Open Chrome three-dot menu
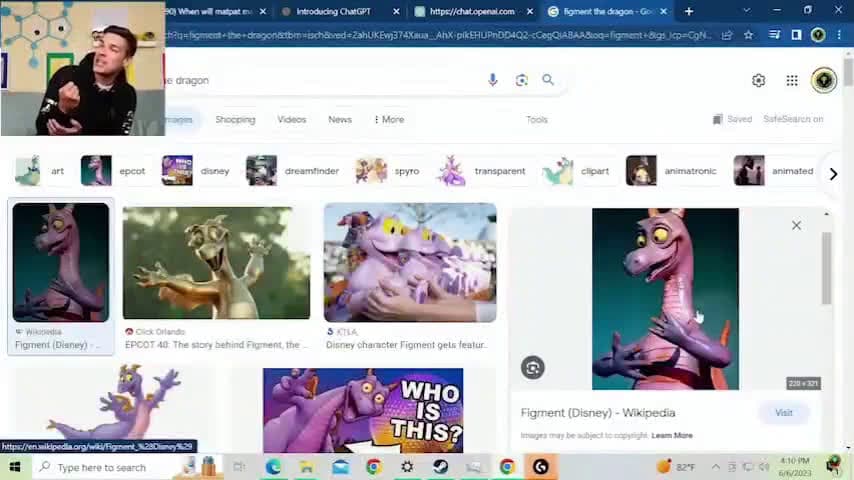 click(x=839, y=35)
